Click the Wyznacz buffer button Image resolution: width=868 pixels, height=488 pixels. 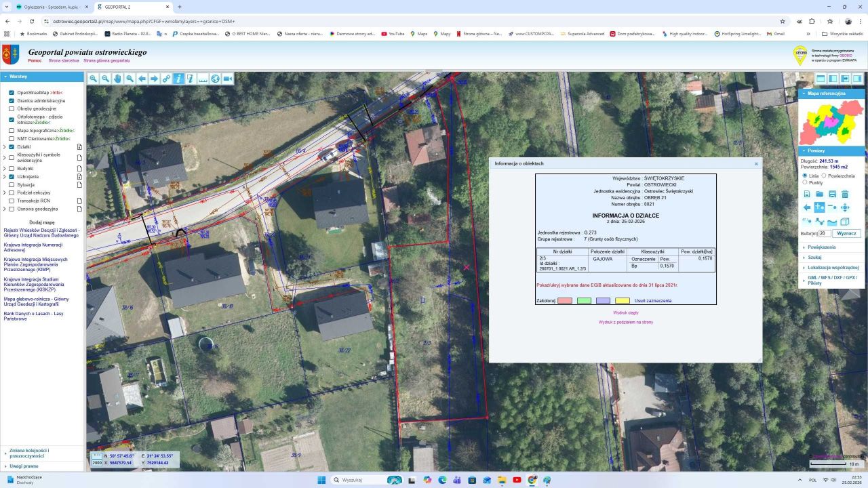(x=846, y=233)
